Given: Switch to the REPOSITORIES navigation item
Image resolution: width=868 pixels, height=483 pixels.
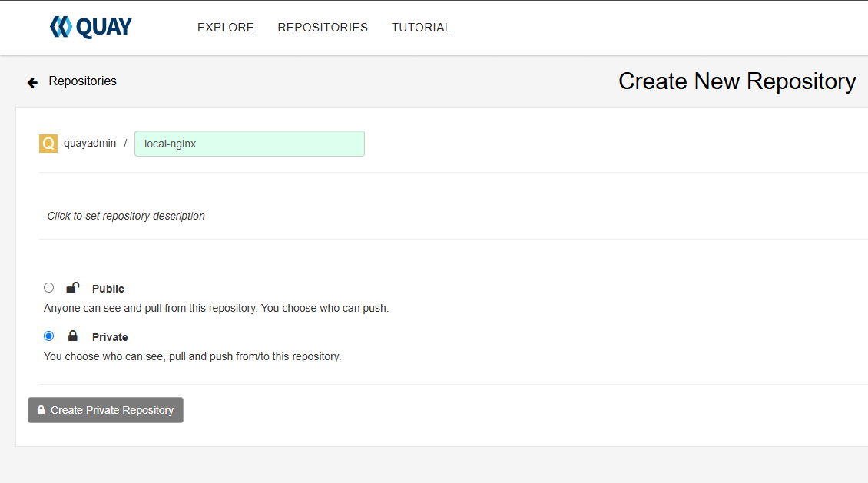Looking at the screenshot, I should pyautogui.click(x=323, y=27).
